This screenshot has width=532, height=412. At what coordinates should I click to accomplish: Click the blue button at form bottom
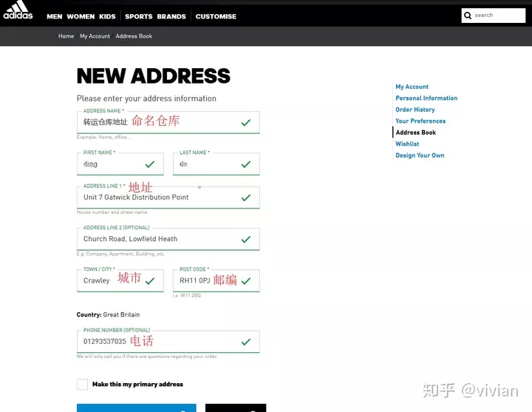click(137, 408)
